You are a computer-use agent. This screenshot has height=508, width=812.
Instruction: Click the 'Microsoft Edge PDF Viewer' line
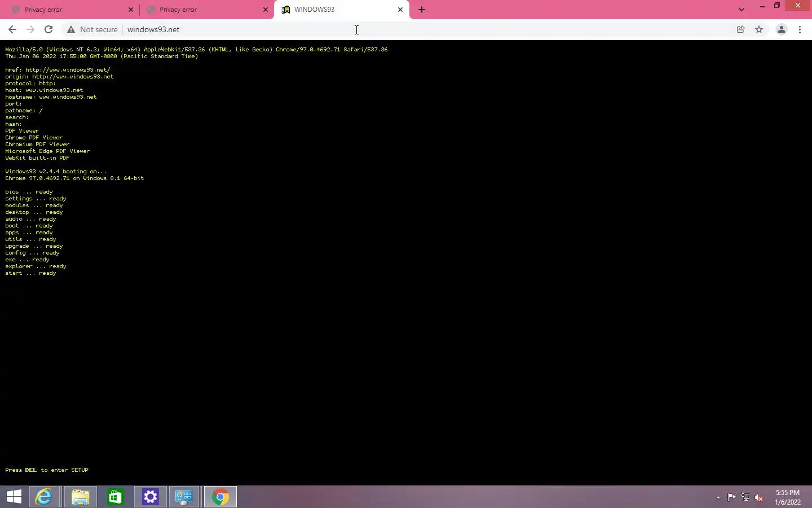[47, 151]
